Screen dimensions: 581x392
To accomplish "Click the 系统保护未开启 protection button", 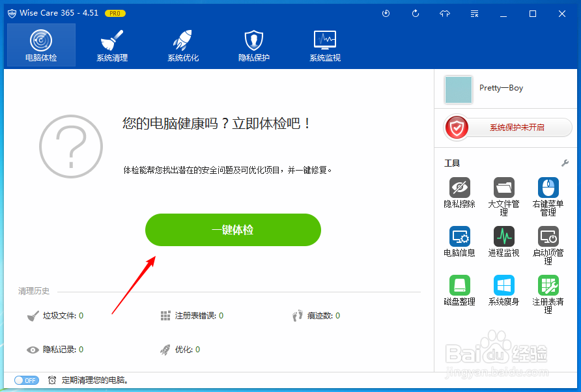I will click(508, 128).
